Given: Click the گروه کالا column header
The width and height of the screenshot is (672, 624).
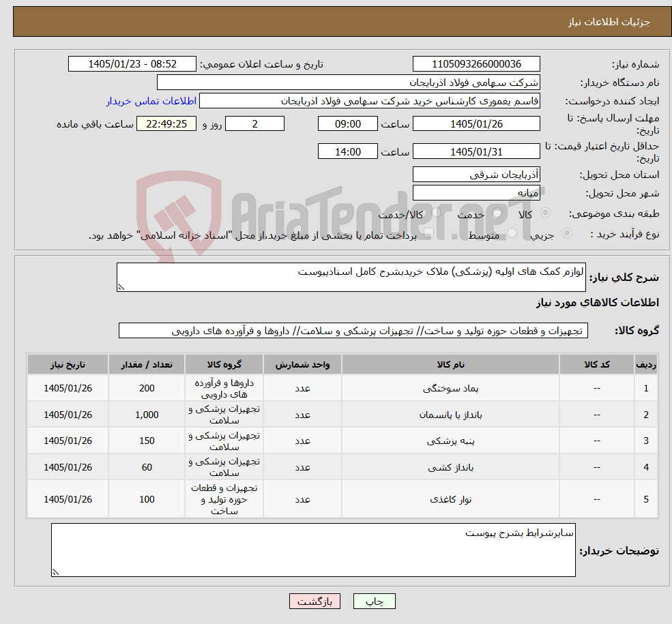Looking at the screenshot, I should 224,364.
